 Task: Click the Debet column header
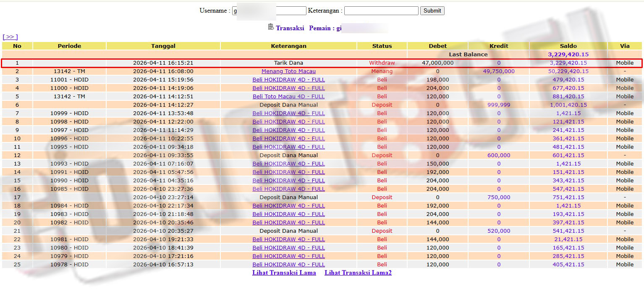(x=437, y=46)
